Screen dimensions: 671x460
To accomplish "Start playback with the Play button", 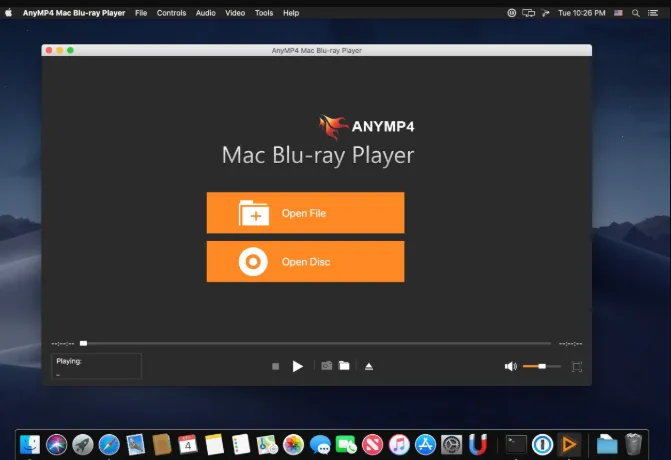I will point(297,366).
